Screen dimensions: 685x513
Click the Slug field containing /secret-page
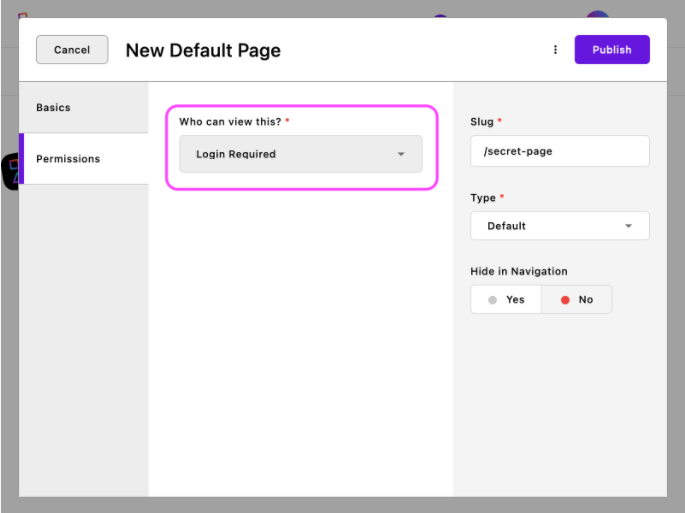click(560, 151)
